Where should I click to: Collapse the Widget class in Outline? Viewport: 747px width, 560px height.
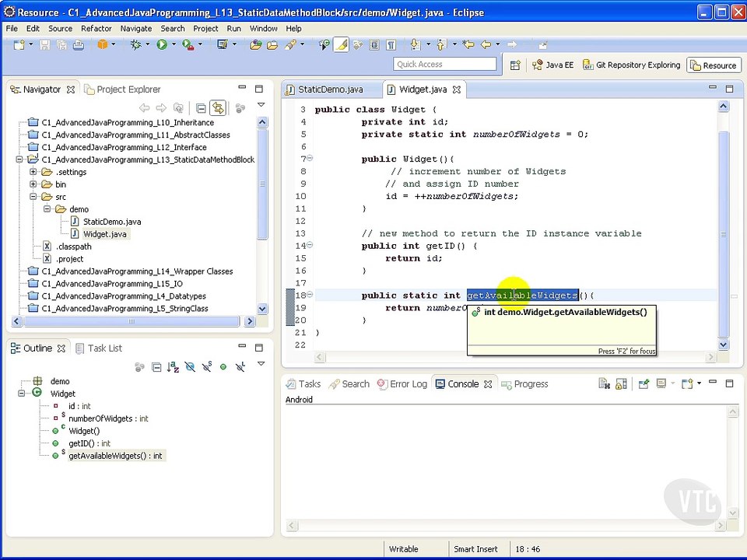pyautogui.click(x=22, y=394)
